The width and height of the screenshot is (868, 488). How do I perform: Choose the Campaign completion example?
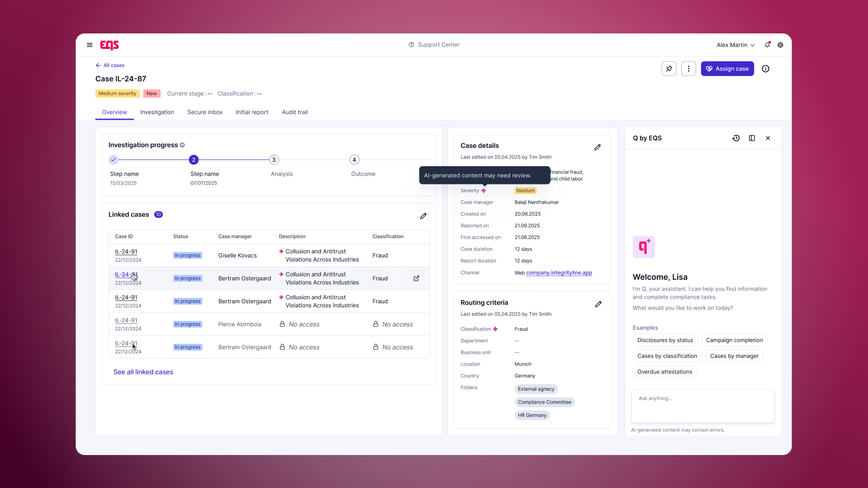734,340
